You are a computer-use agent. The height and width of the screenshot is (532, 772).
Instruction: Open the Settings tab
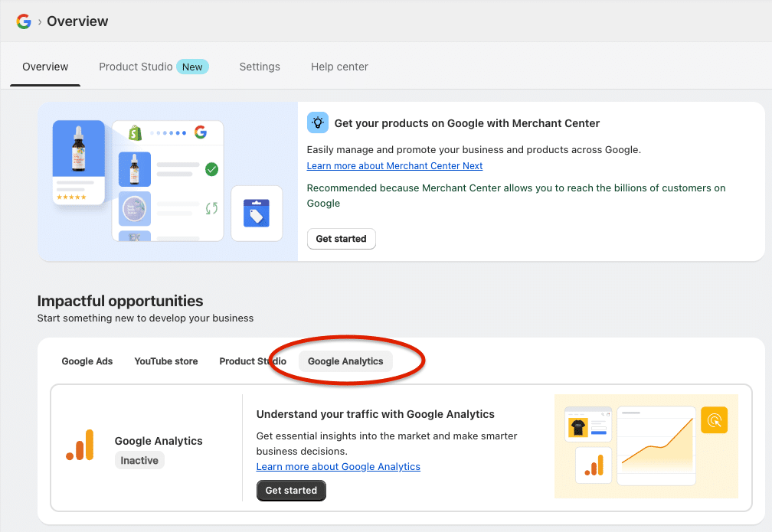[260, 67]
